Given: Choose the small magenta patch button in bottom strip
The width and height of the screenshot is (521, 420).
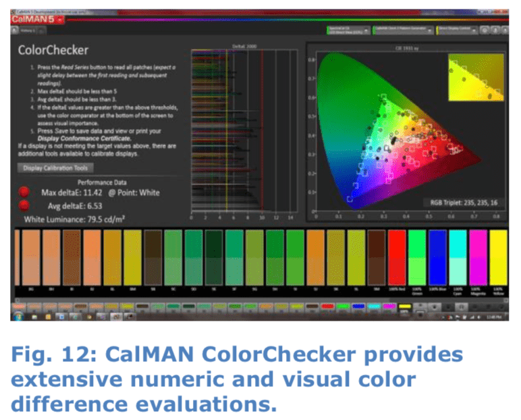Looking at the screenshot, I should pos(389,307).
